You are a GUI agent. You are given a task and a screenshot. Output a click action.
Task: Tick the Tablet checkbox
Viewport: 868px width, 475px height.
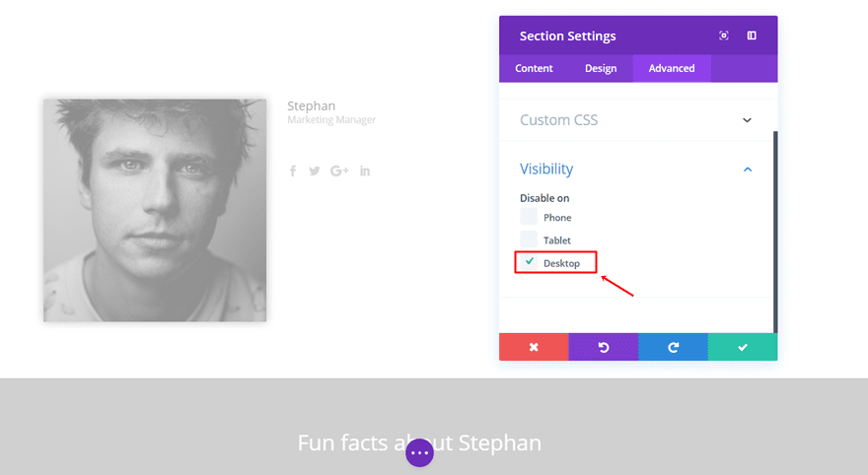[x=530, y=239]
